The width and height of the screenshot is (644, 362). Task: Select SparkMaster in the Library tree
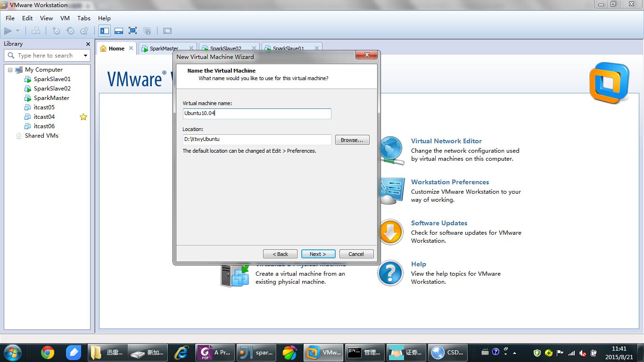click(51, 98)
